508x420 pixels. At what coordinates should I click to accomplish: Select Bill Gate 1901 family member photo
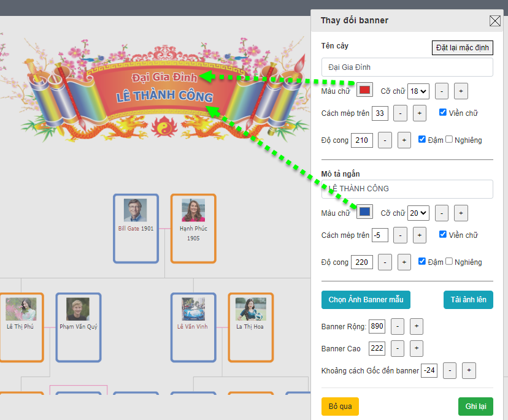(x=136, y=210)
